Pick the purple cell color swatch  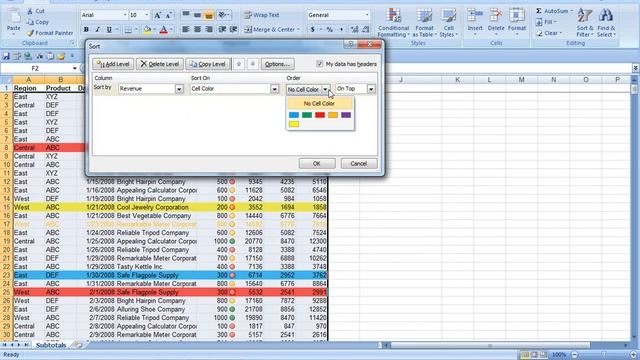(x=346, y=115)
